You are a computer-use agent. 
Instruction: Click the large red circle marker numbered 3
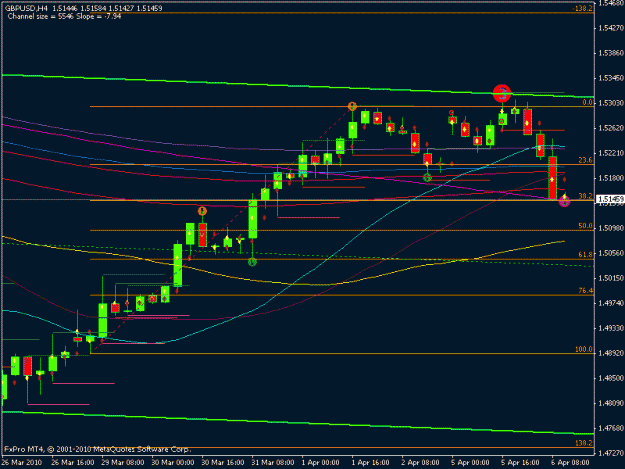[502, 94]
